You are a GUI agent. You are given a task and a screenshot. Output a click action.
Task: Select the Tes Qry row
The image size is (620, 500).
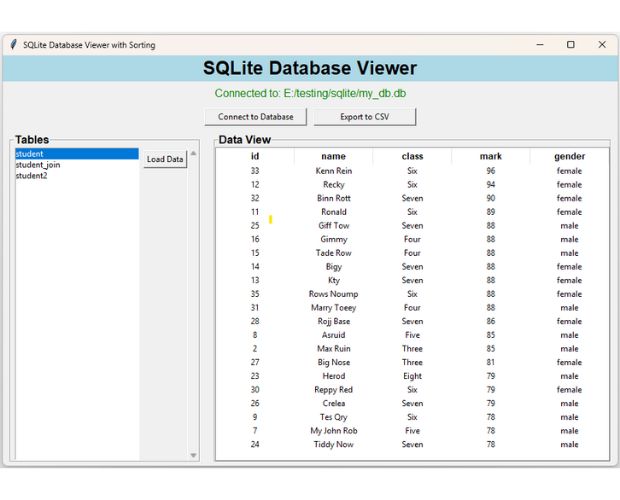pyautogui.click(x=412, y=417)
